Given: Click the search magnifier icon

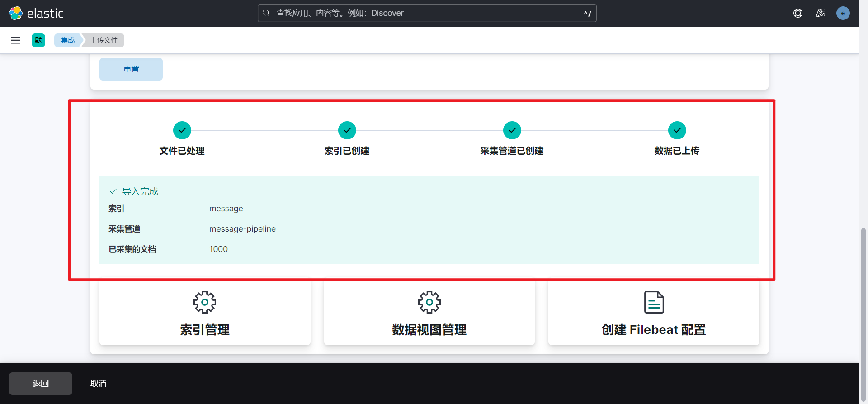Looking at the screenshot, I should coord(266,13).
